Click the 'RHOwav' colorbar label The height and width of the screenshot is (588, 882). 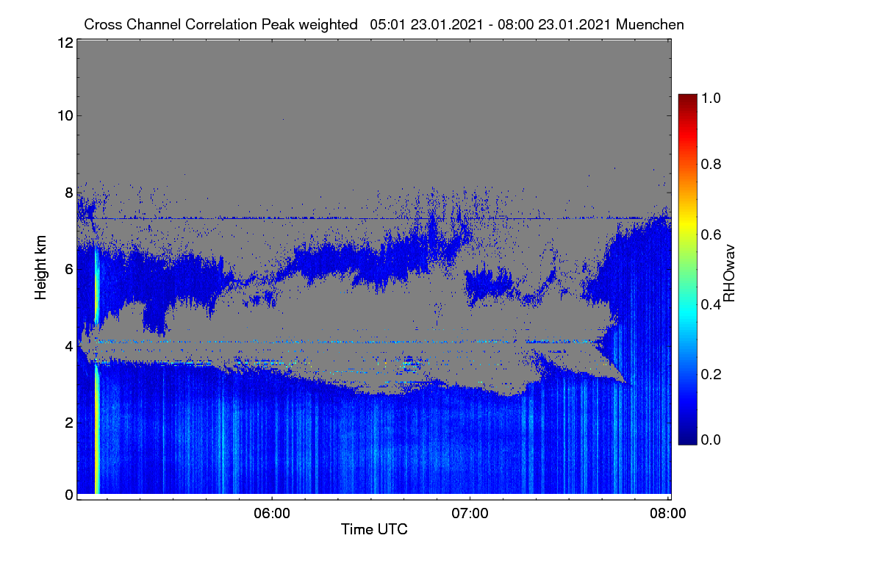pos(729,273)
